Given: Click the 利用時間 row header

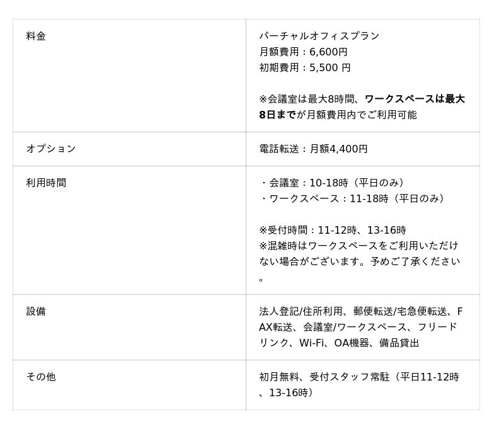Looking at the screenshot, I should click(46, 183).
